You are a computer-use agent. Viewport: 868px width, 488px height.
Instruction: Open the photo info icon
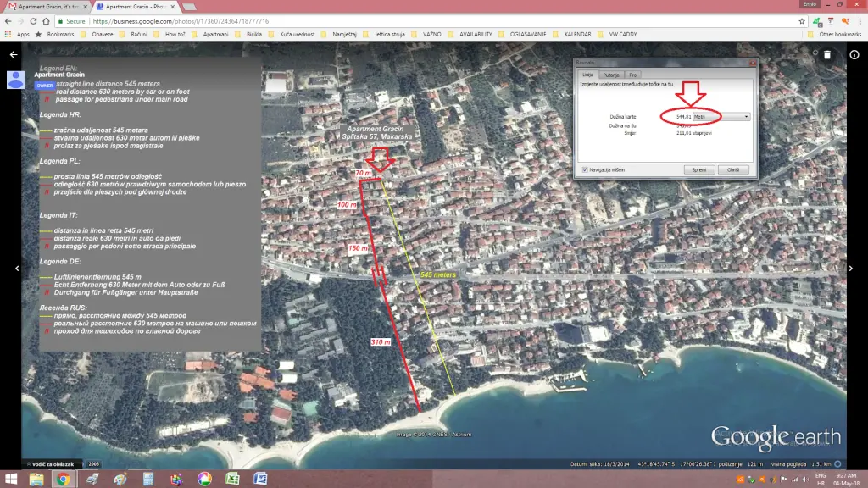click(854, 54)
